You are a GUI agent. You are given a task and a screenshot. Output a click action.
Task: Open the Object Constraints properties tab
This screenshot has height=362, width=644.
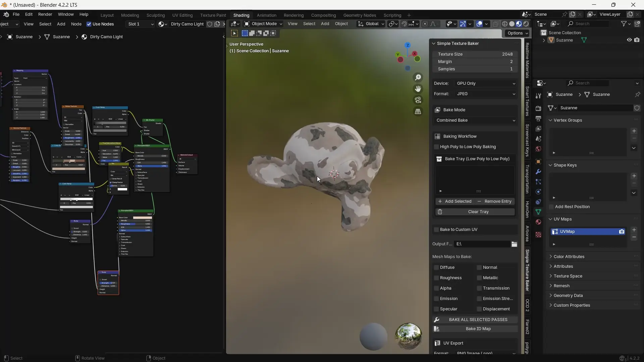pos(538,202)
